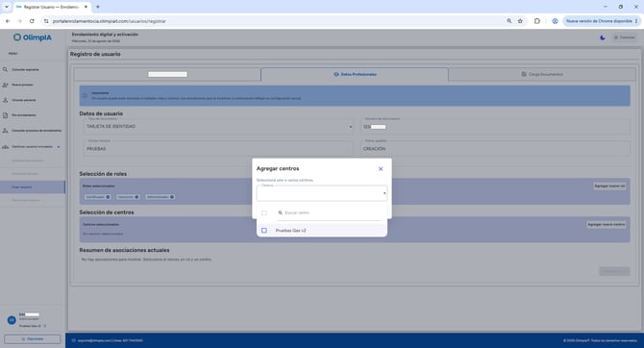Open the TARJETA DE IDENTIDAD document type dropdown
Image resolution: width=644 pixels, height=348 pixels.
(218, 127)
